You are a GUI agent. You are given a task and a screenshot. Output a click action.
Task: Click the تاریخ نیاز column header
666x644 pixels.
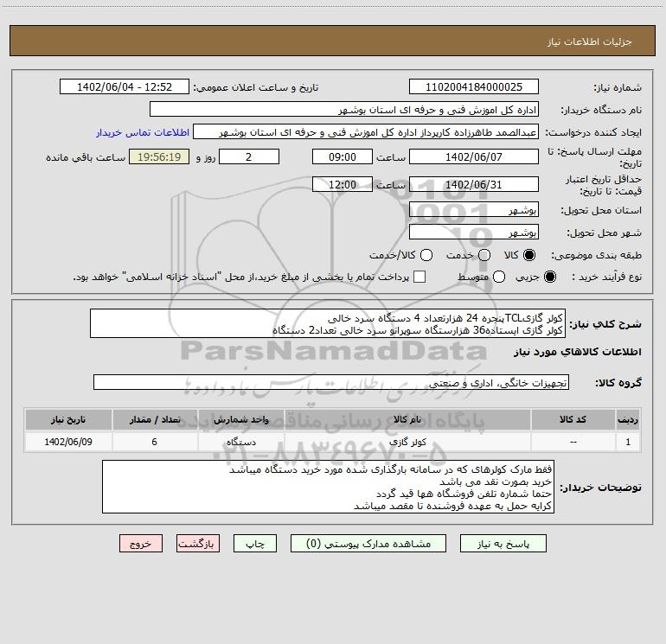(x=68, y=419)
